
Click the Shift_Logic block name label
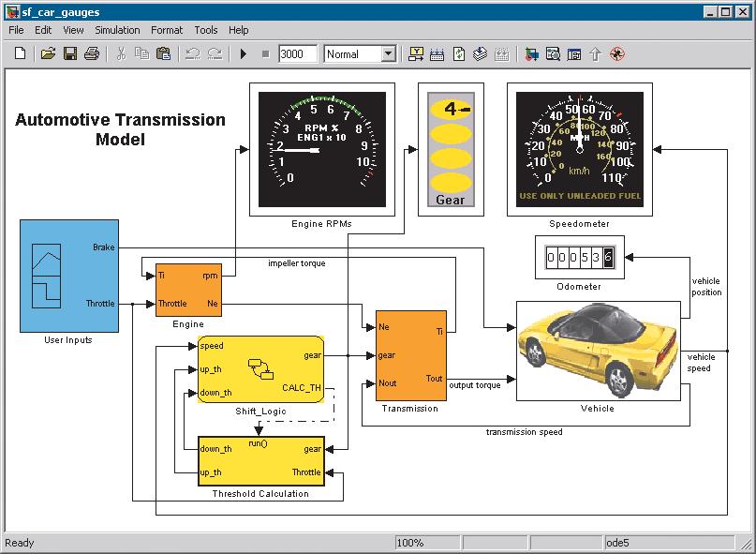260,412
